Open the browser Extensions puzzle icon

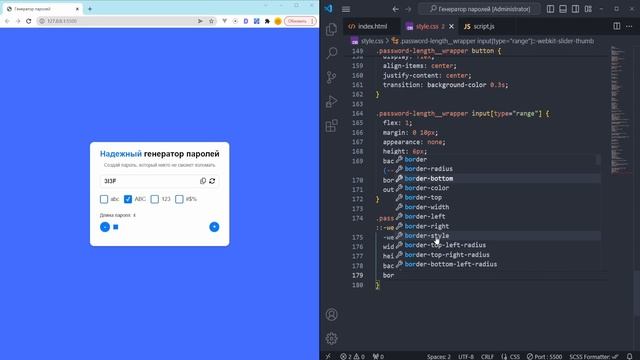pos(267,21)
